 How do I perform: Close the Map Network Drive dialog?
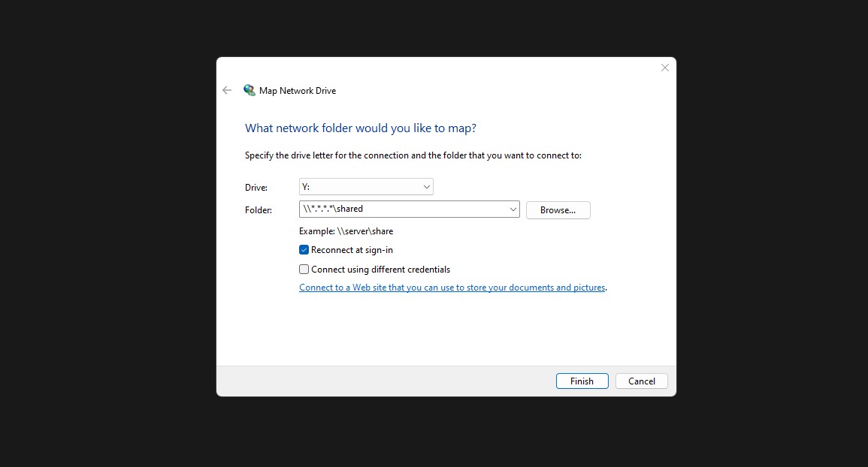pos(664,68)
